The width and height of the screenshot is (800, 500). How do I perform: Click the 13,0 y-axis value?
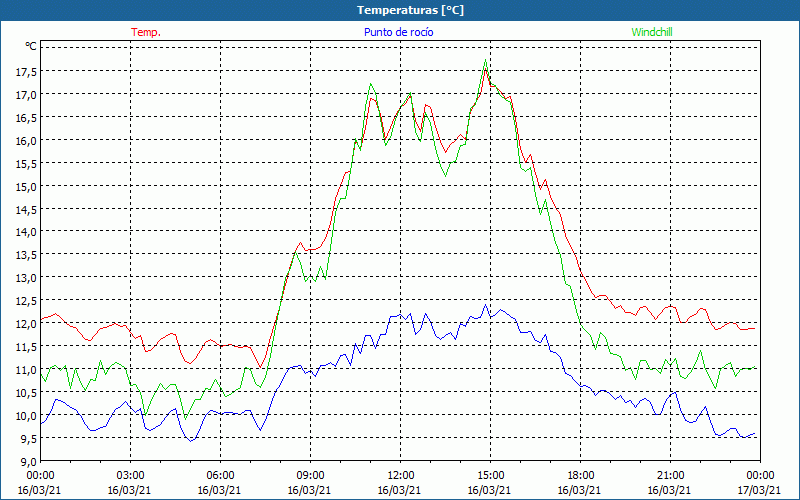point(27,278)
